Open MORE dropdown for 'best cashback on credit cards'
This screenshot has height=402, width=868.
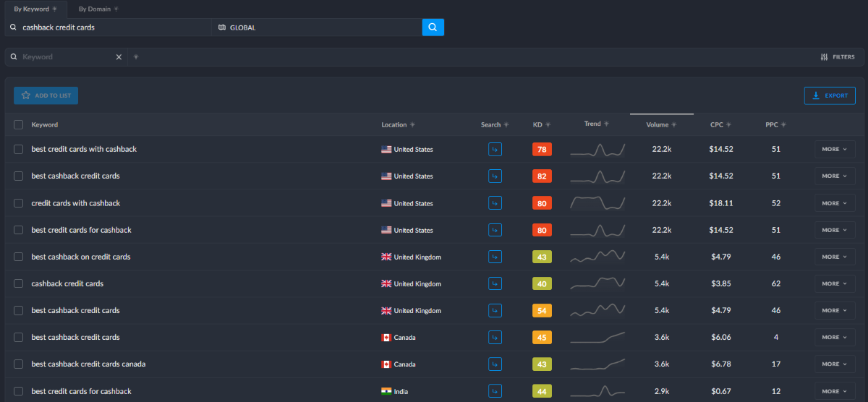point(835,257)
